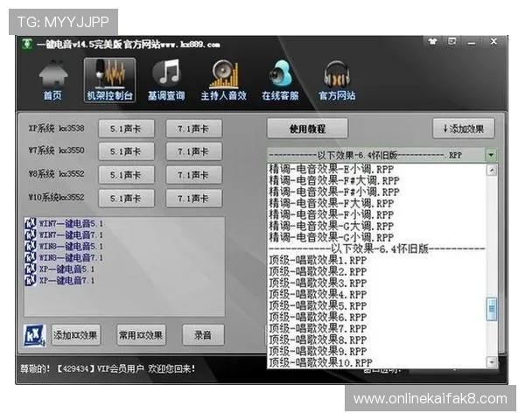Click the W8系统 7.1声卡 button
The width and height of the screenshot is (525, 420).
click(x=193, y=175)
